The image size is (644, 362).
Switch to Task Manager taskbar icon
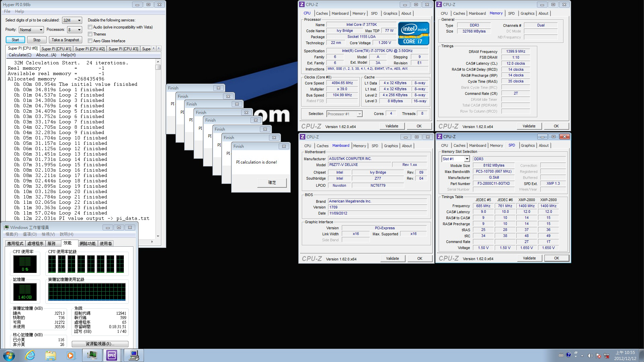[x=92, y=355]
